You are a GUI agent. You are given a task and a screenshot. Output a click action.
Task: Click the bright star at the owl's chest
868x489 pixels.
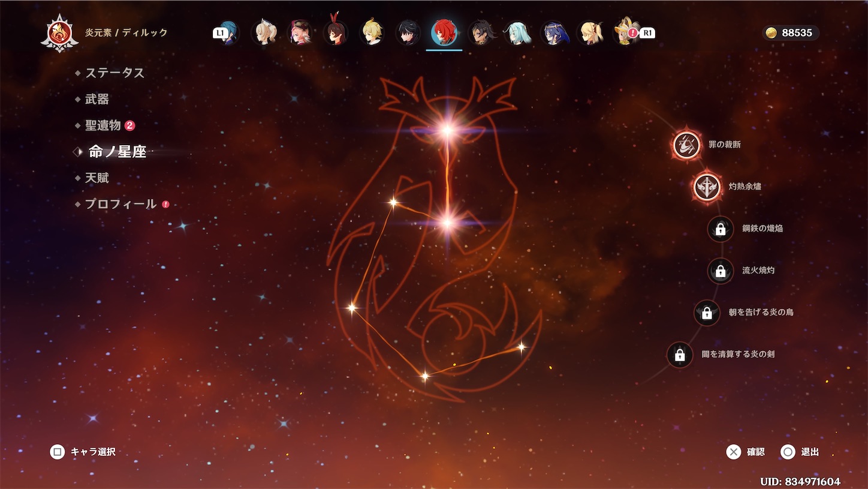pyautogui.click(x=447, y=223)
